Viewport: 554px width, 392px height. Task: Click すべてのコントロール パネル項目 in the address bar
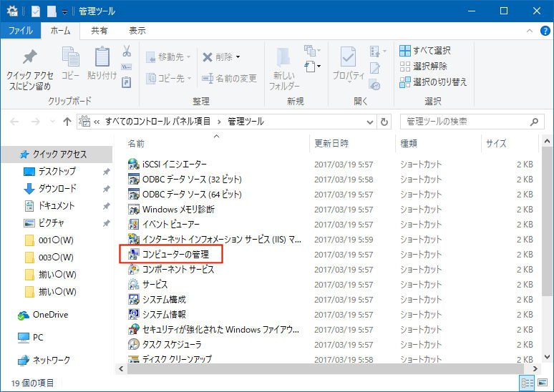(157, 122)
